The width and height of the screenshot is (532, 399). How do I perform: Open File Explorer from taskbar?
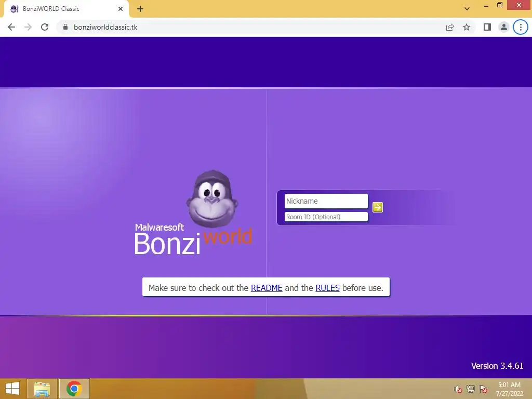42,389
